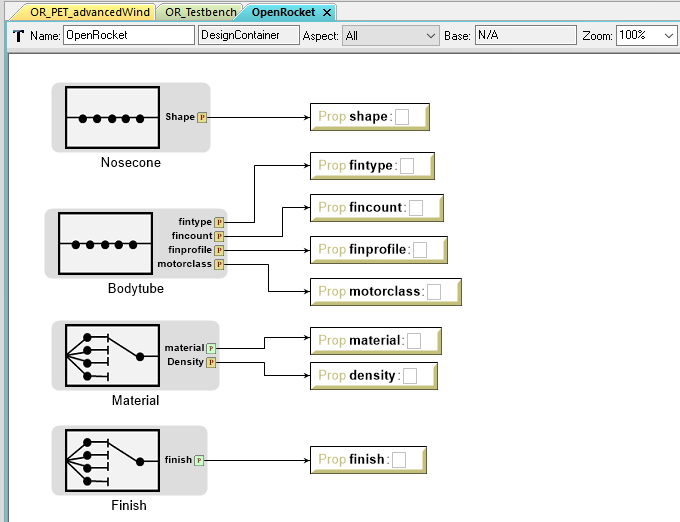680x522 pixels.
Task: Click the finprofile port on Bodytube
Action: click(219, 250)
